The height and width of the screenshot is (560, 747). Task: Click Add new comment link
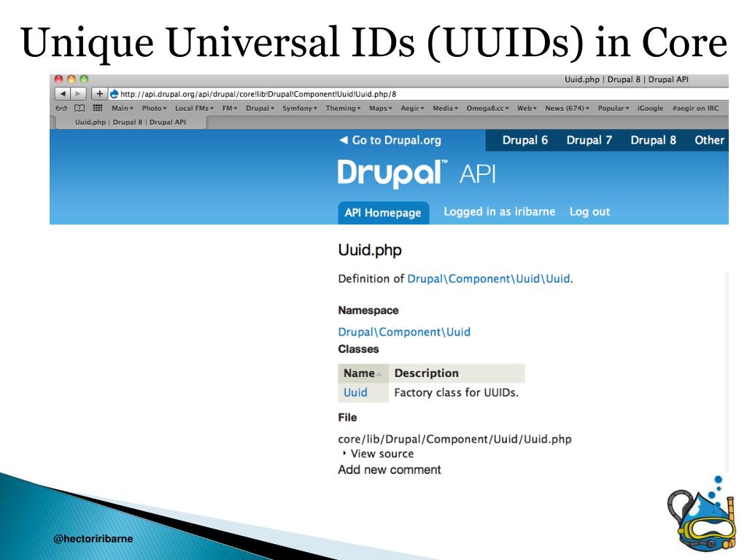coord(390,470)
